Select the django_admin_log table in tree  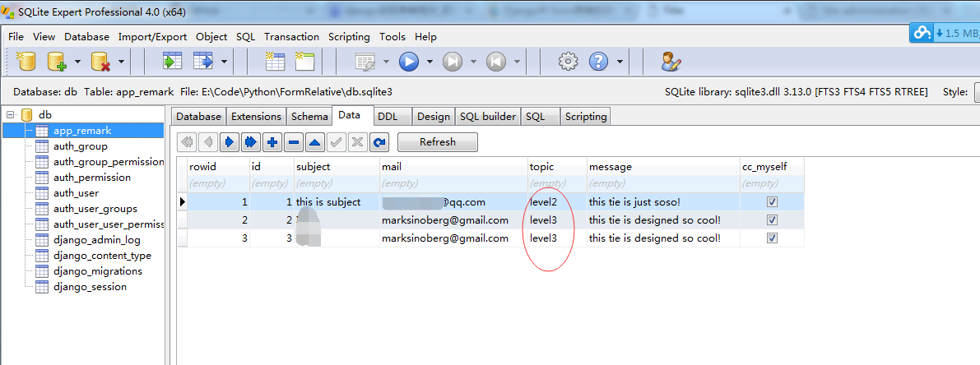97,239
